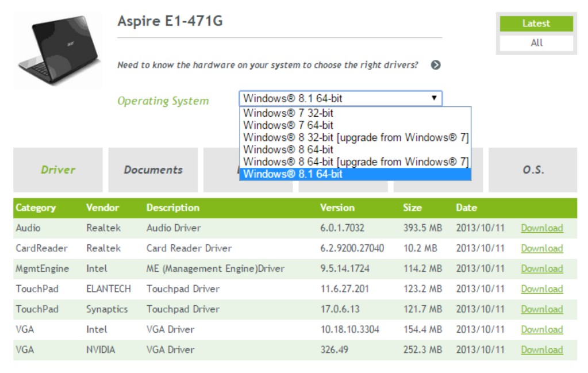Download the Realtek Audio Driver
The width and height of the screenshot is (588, 373).
(542, 228)
